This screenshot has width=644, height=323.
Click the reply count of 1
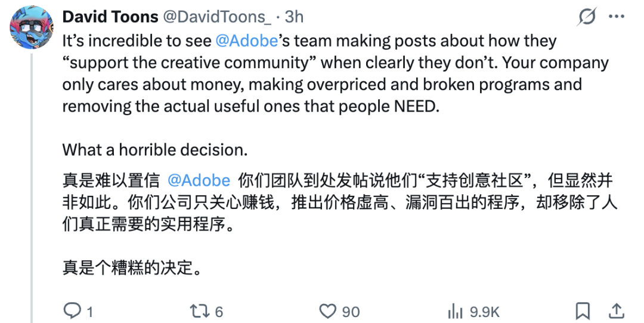(90, 312)
